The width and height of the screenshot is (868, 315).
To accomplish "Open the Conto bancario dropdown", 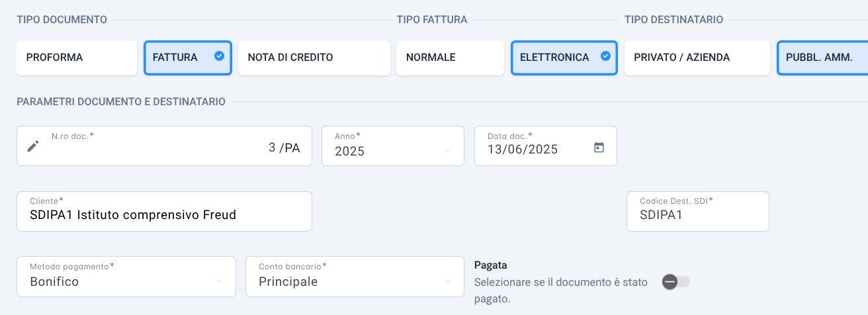I will click(355, 277).
